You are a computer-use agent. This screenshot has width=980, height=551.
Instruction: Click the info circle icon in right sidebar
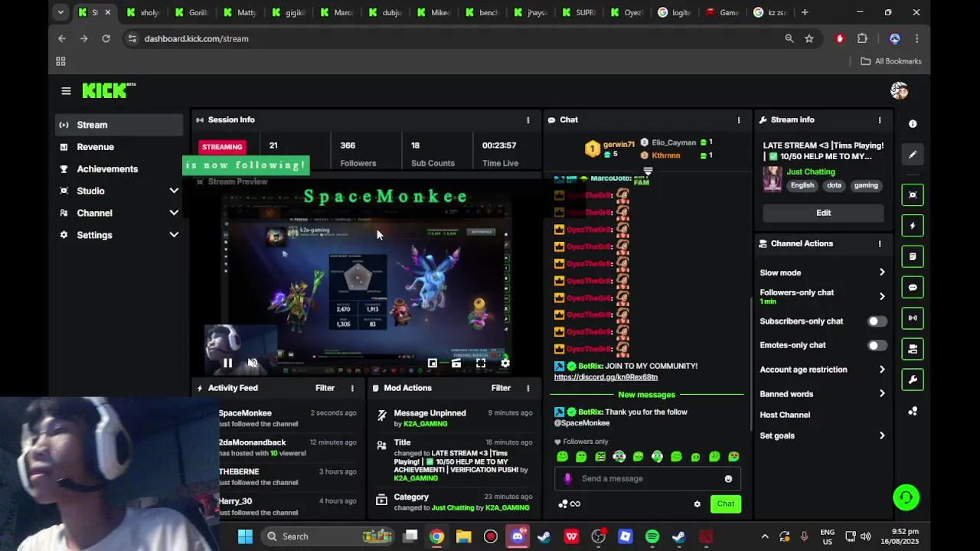tap(913, 124)
